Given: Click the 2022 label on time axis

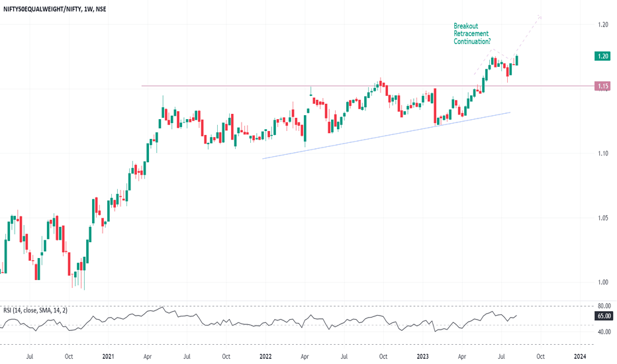Looking at the screenshot, I should tap(265, 357).
